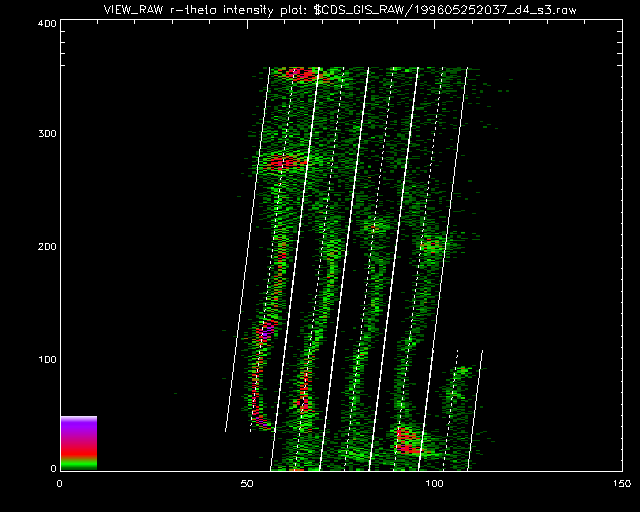This screenshot has width=640, height=512.
Task: Click the x-axis label 50
Action: point(247,484)
